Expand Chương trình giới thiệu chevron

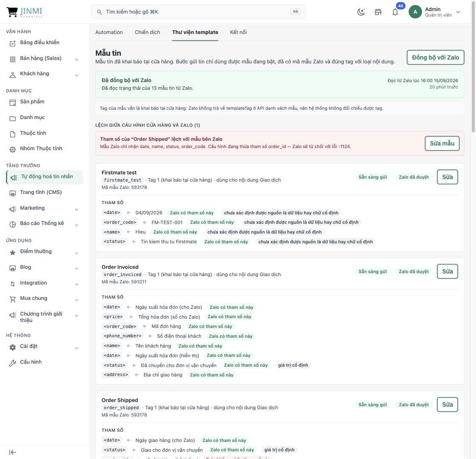click(x=76, y=316)
